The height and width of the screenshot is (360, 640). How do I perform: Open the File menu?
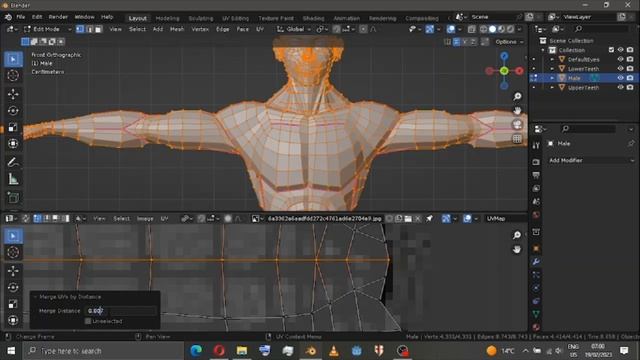[x=20, y=17]
